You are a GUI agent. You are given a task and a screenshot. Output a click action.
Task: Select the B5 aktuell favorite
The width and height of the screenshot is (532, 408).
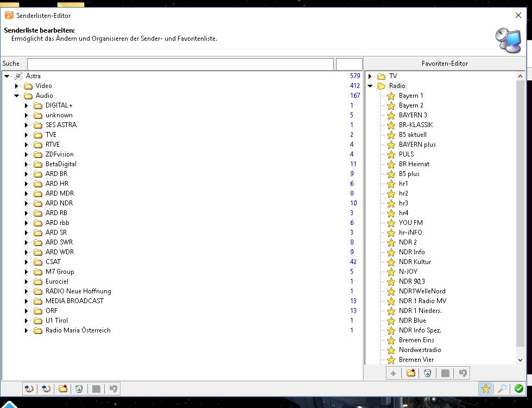[x=413, y=135]
